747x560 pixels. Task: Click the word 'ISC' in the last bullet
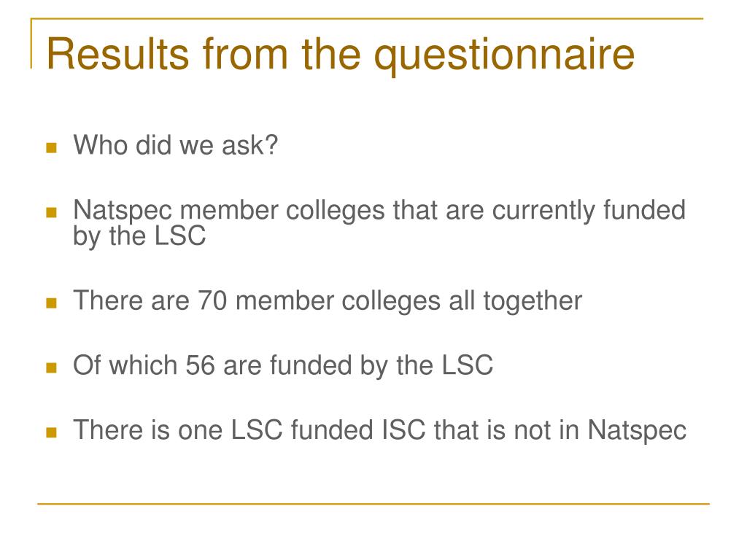(403, 430)
